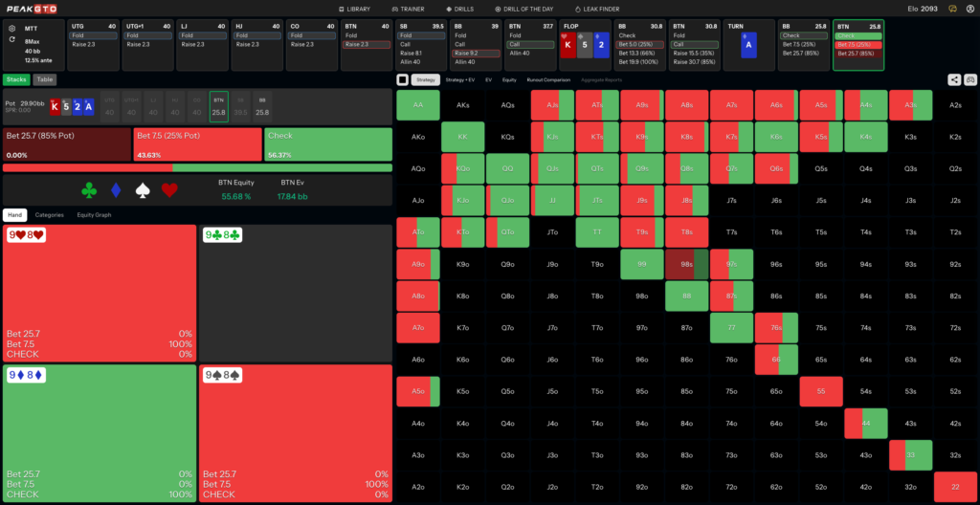Switch to the Categories tab
The width and height of the screenshot is (980, 505).
(49, 214)
